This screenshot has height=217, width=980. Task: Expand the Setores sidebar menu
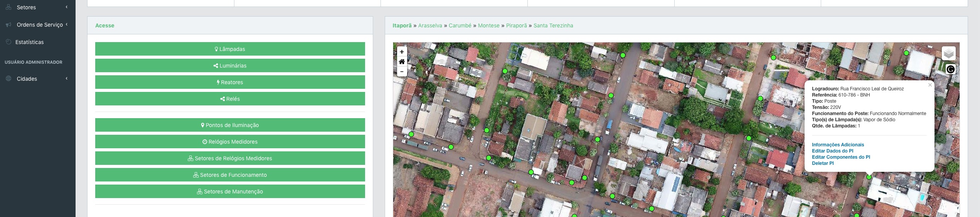click(x=26, y=7)
